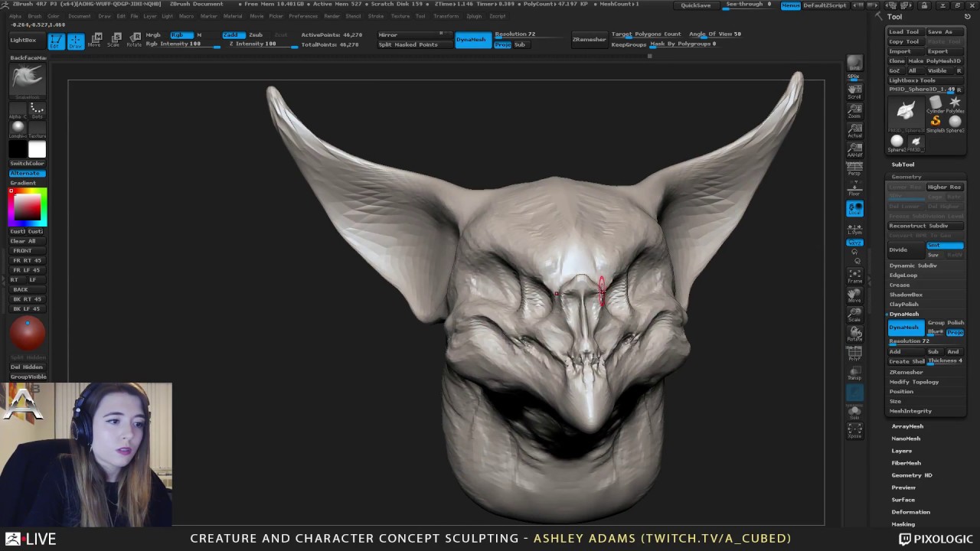Image resolution: width=980 pixels, height=551 pixels.
Task: Click ZRemesher button in top shelf
Action: [590, 39]
